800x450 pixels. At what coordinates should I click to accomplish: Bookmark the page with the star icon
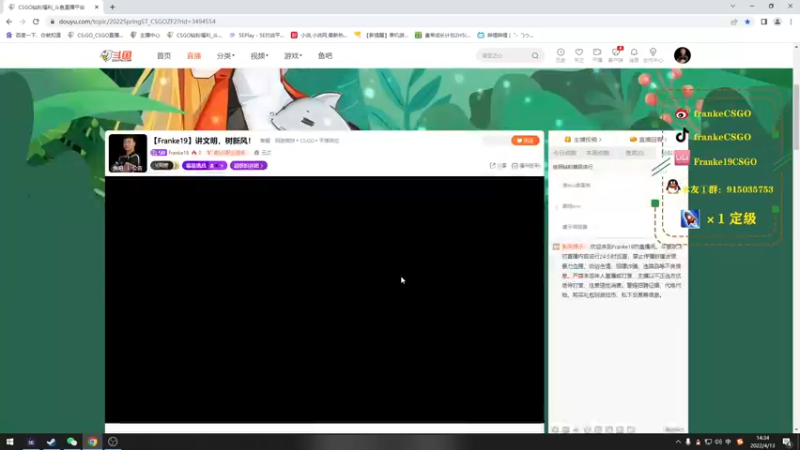[x=747, y=21]
